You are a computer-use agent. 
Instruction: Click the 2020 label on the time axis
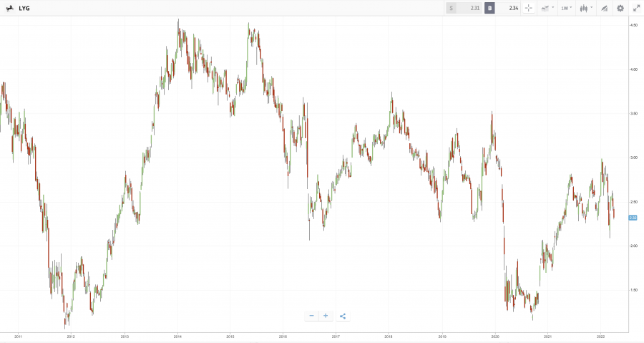(495, 336)
